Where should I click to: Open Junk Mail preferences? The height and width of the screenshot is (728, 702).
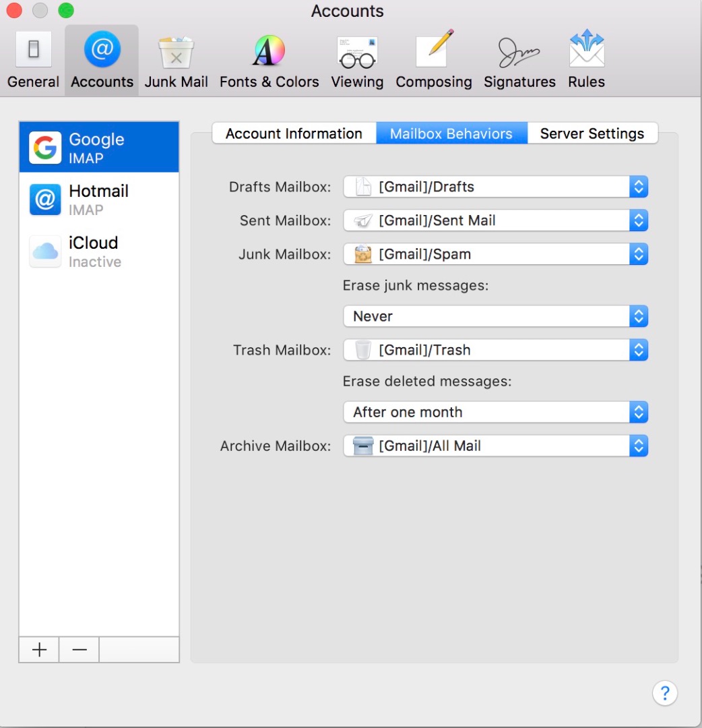(x=176, y=61)
